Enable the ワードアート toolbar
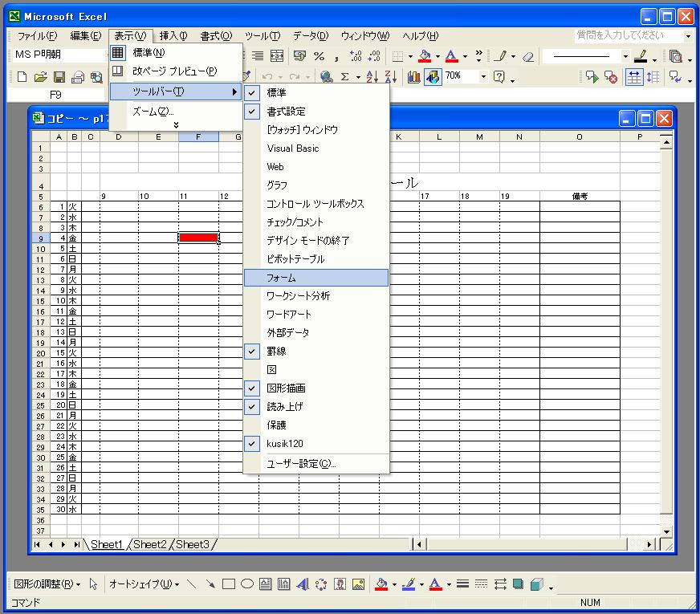The width and height of the screenshot is (700, 614). [316, 314]
